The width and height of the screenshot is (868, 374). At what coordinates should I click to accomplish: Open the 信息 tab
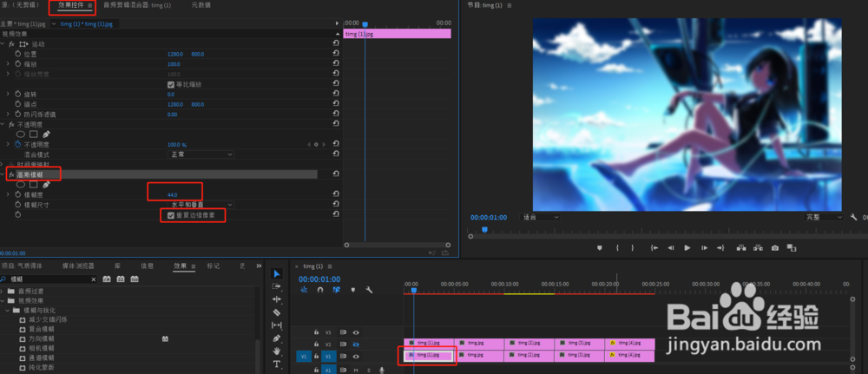148,266
